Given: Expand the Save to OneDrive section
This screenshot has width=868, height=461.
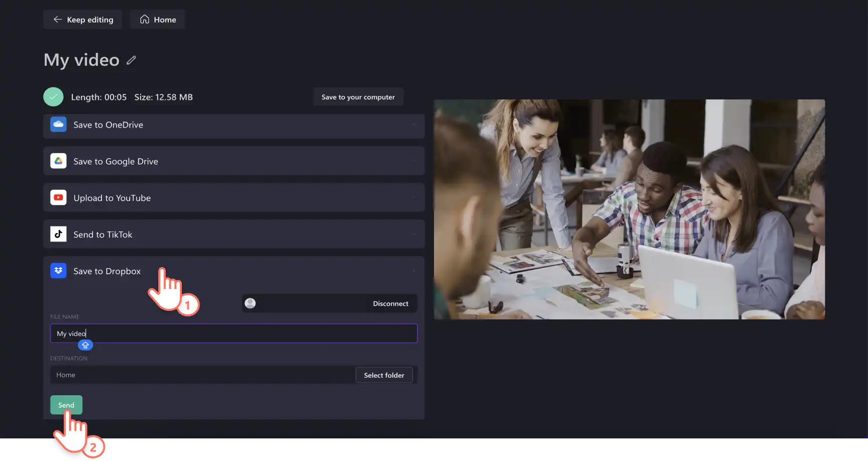Looking at the screenshot, I should 234,126.
